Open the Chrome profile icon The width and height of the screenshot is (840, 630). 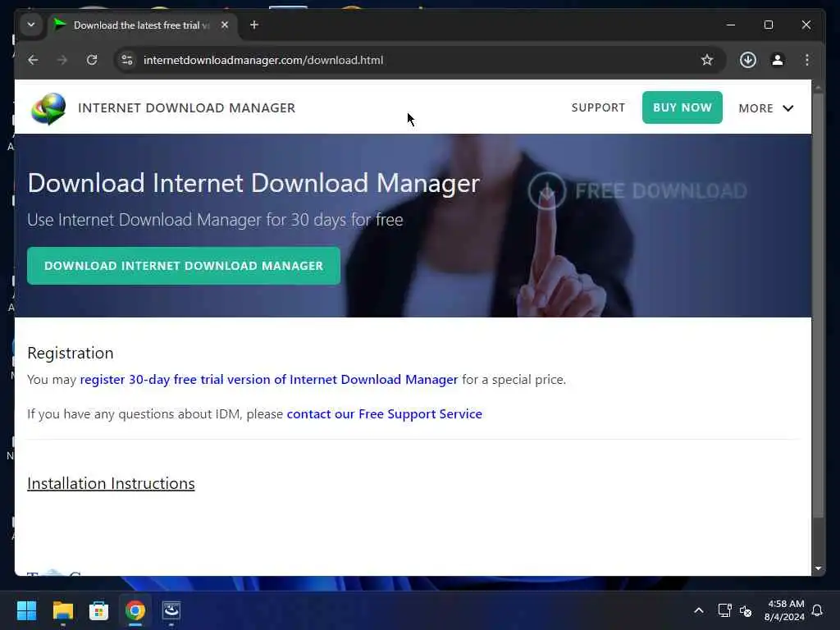(x=778, y=60)
